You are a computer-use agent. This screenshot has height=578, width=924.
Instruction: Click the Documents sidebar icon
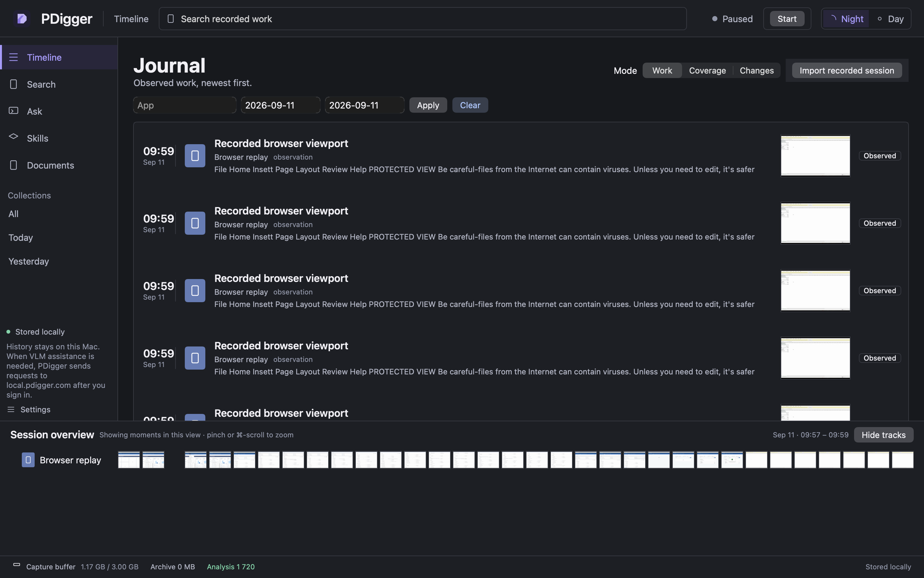coord(13,165)
